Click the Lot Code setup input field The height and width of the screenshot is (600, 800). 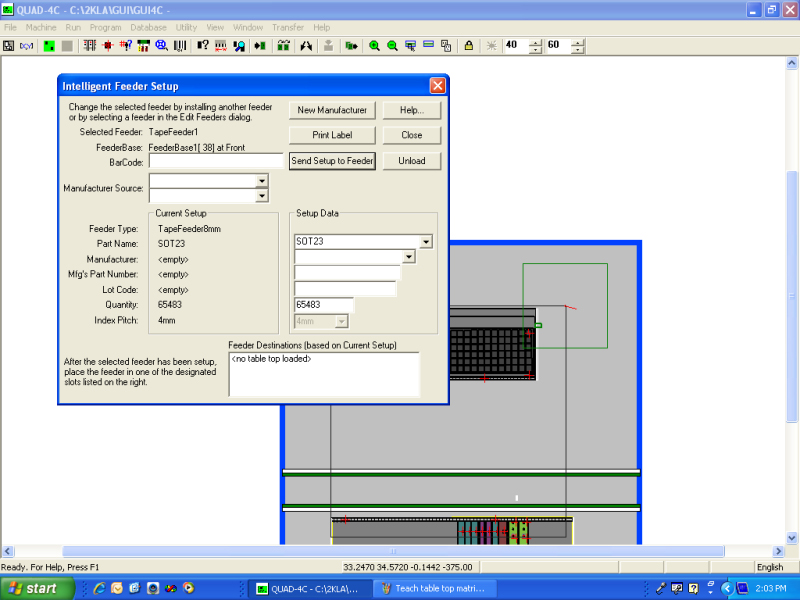tap(345, 289)
